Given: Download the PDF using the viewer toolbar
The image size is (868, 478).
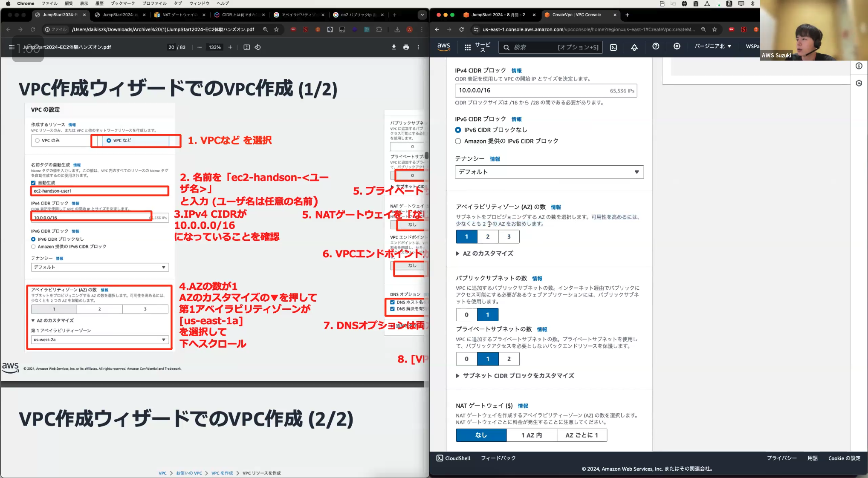Looking at the screenshot, I should [x=393, y=47].
